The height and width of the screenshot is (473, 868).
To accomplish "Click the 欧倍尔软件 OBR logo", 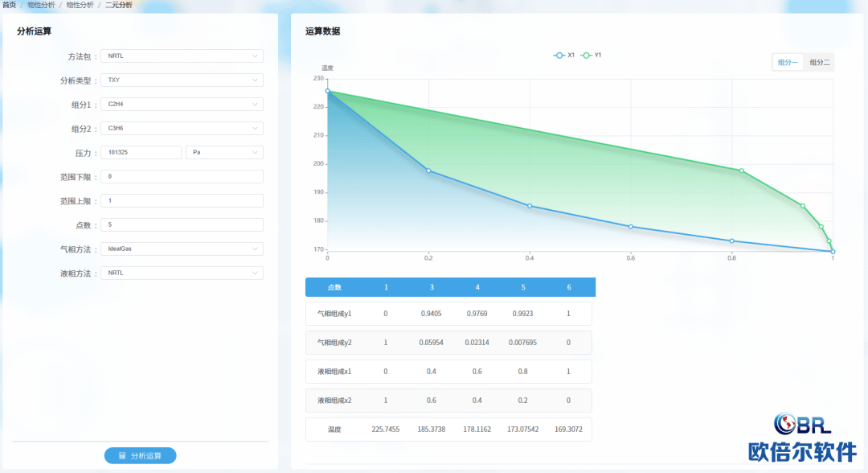I will 803,438.
